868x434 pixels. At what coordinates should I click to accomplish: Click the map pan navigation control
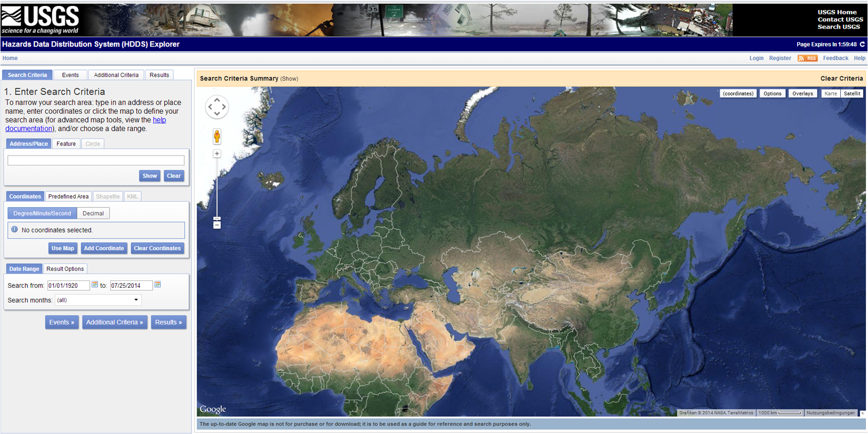coord(217,107)
